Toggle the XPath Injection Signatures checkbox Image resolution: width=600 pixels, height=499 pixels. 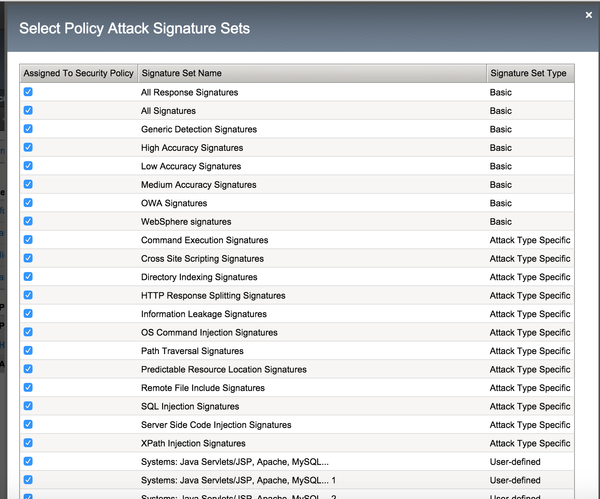coord(28,443)
